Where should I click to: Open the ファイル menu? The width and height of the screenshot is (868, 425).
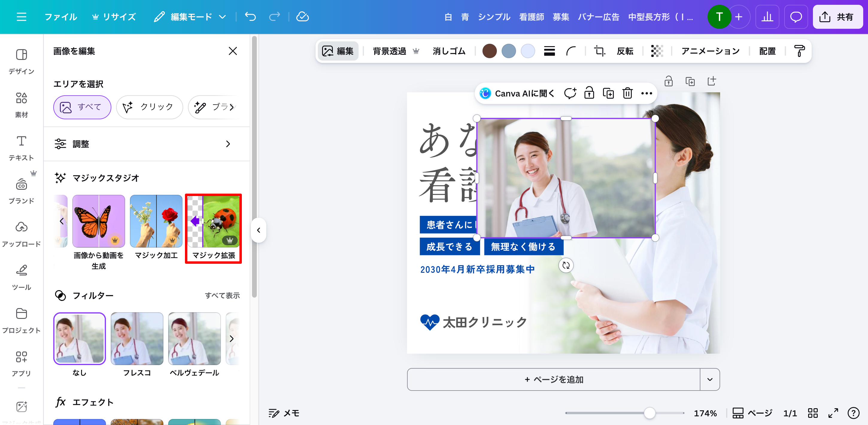point(61,17)
